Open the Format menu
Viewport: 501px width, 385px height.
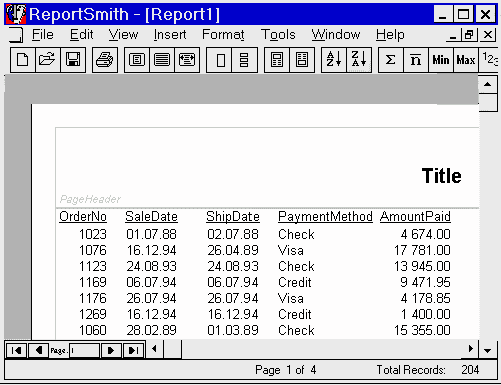click(223, 35)
